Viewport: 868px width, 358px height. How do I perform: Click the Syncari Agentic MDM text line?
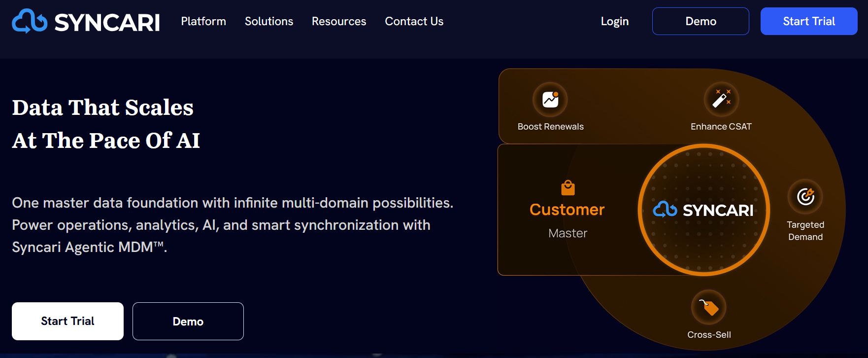pyautogui.click(x=90, y=247)
